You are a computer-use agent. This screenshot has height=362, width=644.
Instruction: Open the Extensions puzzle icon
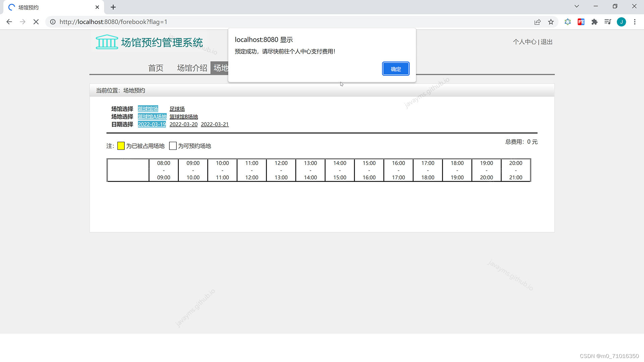tap(594, 22)
